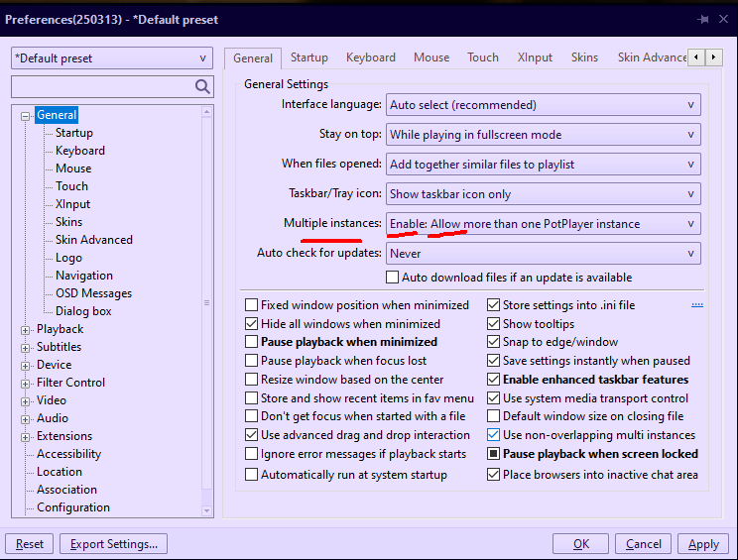Enable Fixed window position when minimized
738x560 pixels.
pos(251,305)
